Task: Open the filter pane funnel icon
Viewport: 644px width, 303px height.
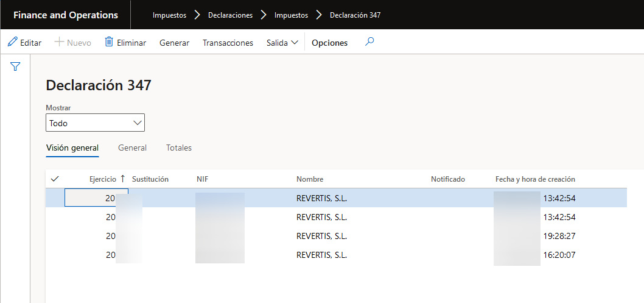Action: tap(15, 66)
